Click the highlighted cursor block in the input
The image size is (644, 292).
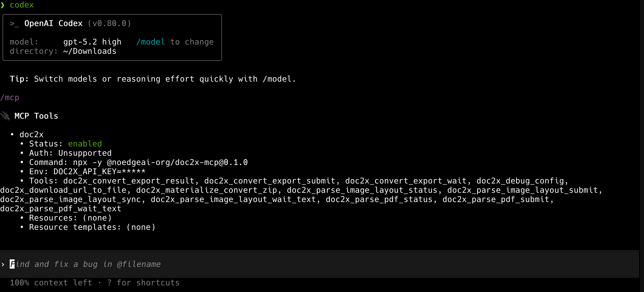[x=12, y=264]
